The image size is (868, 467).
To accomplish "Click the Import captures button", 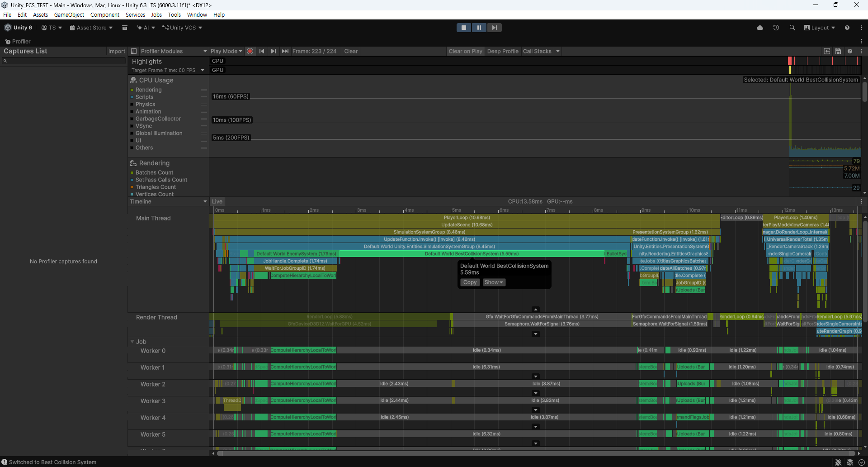I will coord(117,51).
